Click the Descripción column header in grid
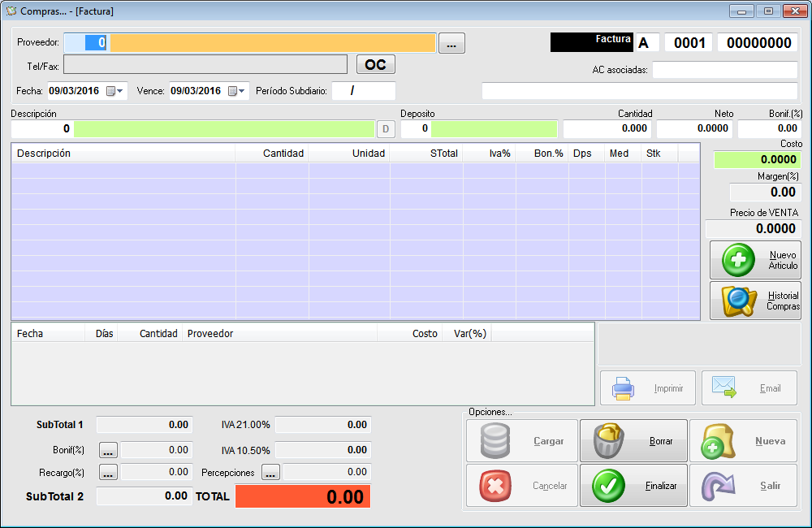This screenshot has height=528, width=812. point(123,154)
